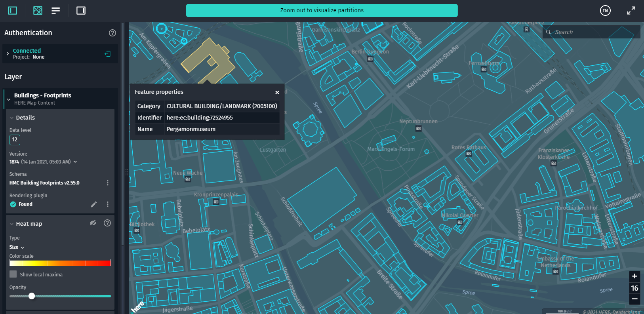644x314 pixels.
Task: Click the HMC Building Footprints v2.55.0 schema
Action: pyautogui.click(x=44, y=183)
